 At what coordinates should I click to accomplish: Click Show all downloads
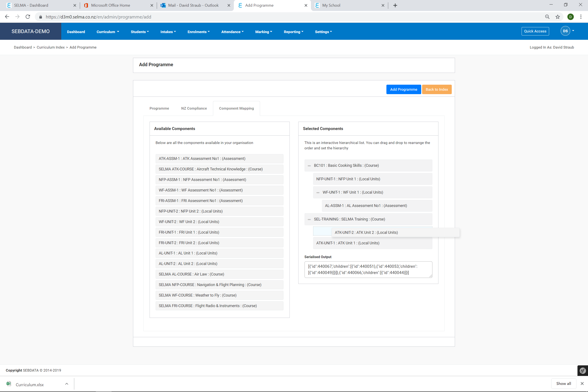point(563,383)
